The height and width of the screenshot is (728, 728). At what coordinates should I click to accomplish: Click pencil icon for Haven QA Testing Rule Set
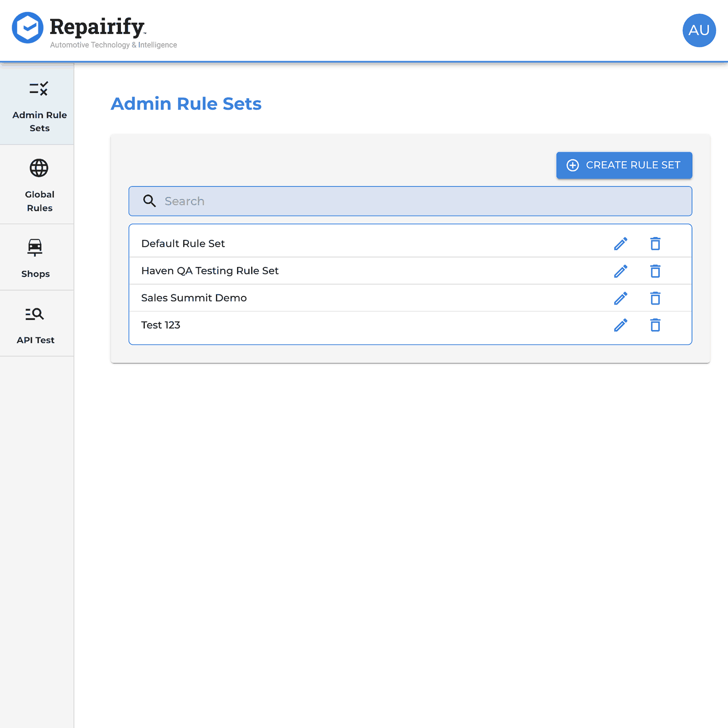(x=620, y=271)
